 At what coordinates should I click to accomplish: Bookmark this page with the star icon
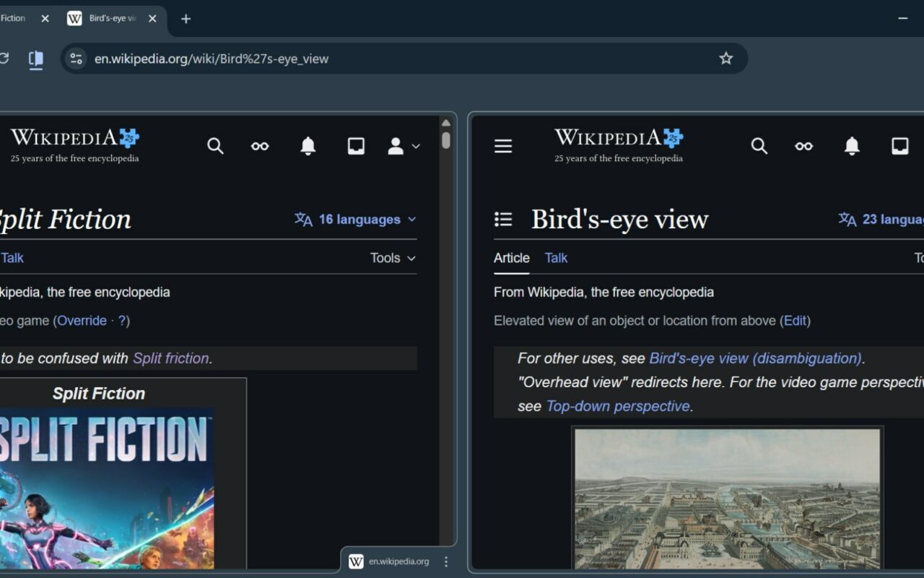point(725,59)
